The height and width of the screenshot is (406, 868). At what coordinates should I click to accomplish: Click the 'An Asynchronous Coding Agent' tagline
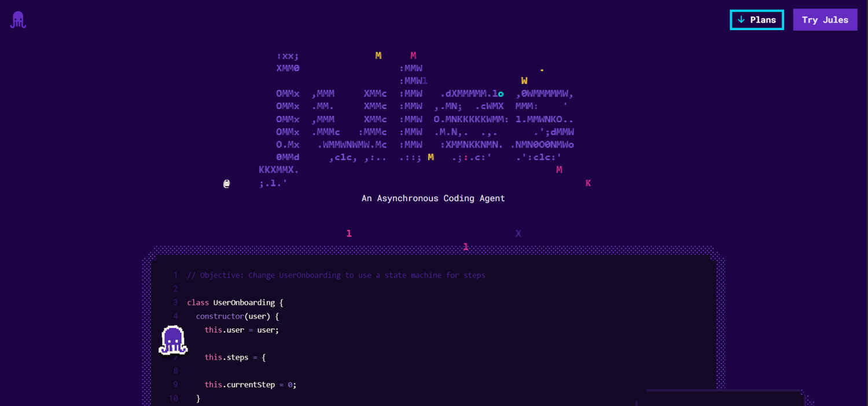[x=433, y=198]
